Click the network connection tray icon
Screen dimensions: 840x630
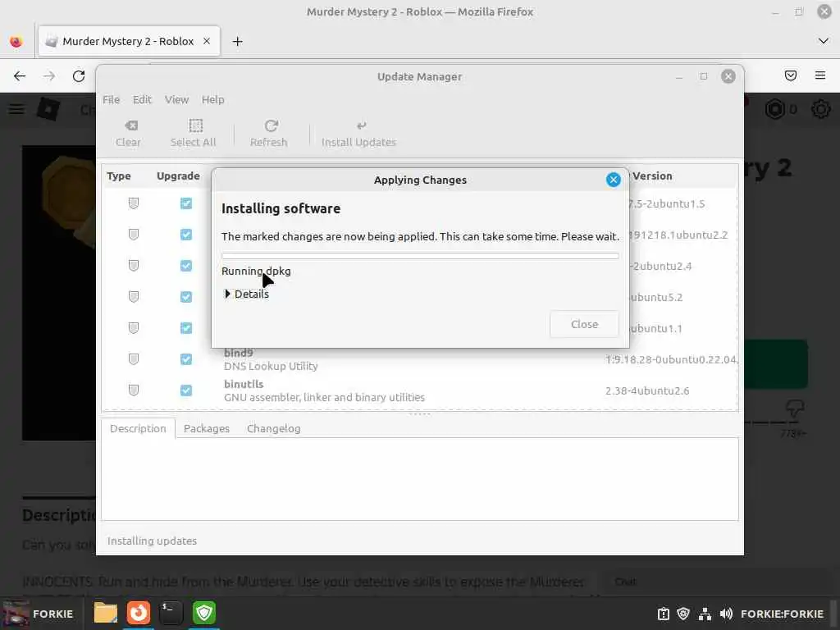[705, 614]
